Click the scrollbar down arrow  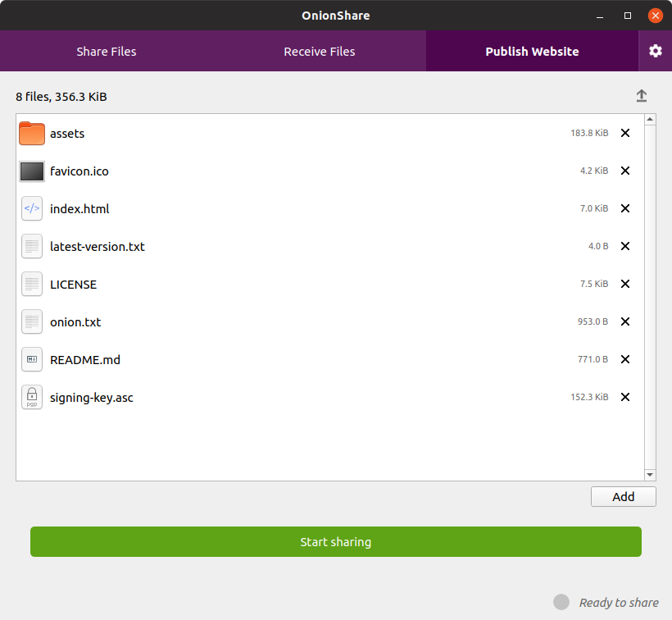point(650,474)
